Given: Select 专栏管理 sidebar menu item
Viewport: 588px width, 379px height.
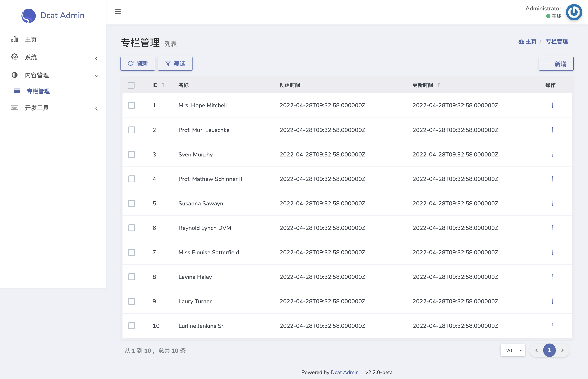Looking at the screenshot, I should (38, 91).
